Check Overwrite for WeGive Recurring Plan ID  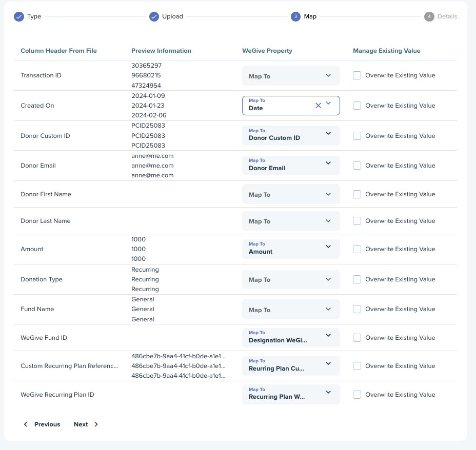coord(357,395)
